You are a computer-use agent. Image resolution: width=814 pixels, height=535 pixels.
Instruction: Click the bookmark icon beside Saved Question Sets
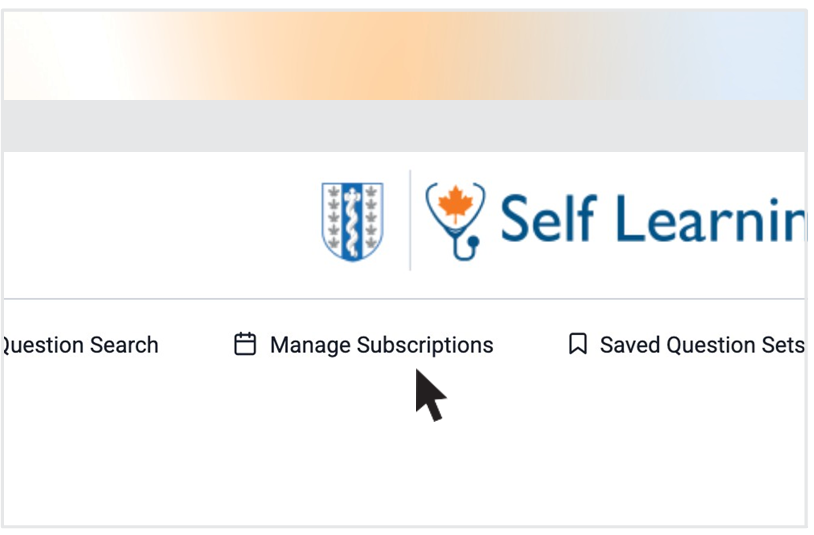point(577,345)
